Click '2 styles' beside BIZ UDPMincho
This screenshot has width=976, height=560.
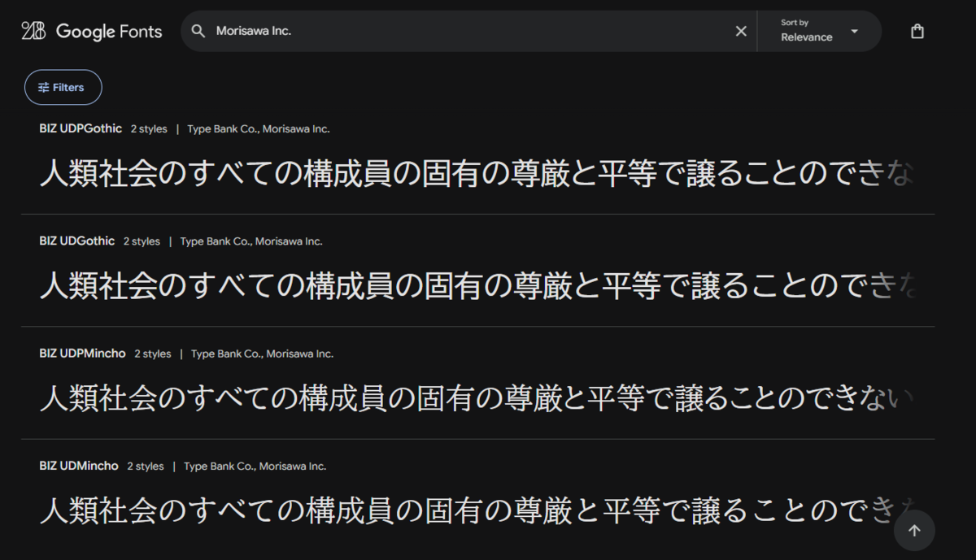coord(153,354)
